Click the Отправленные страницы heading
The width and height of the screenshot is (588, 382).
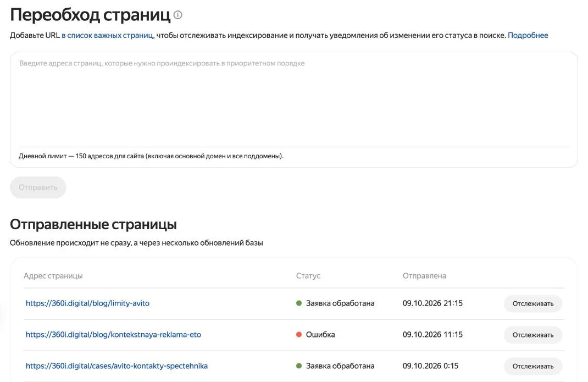[93, 224]
